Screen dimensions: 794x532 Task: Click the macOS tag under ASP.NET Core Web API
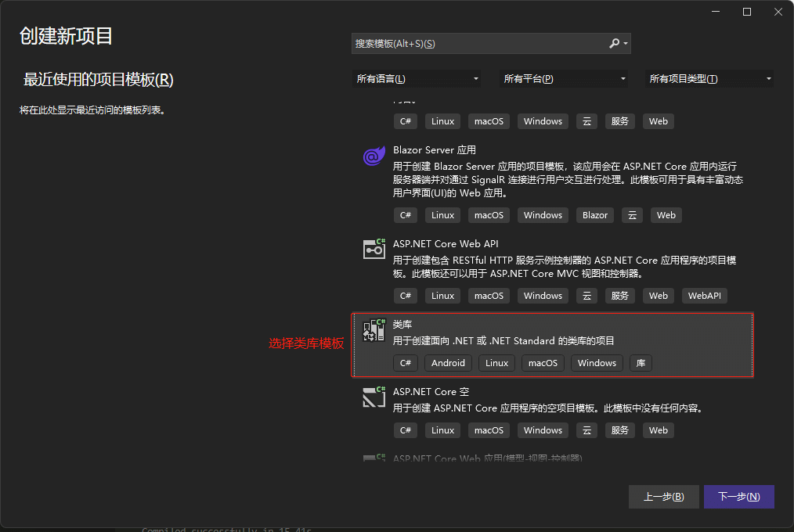click(x=489, y=296)
